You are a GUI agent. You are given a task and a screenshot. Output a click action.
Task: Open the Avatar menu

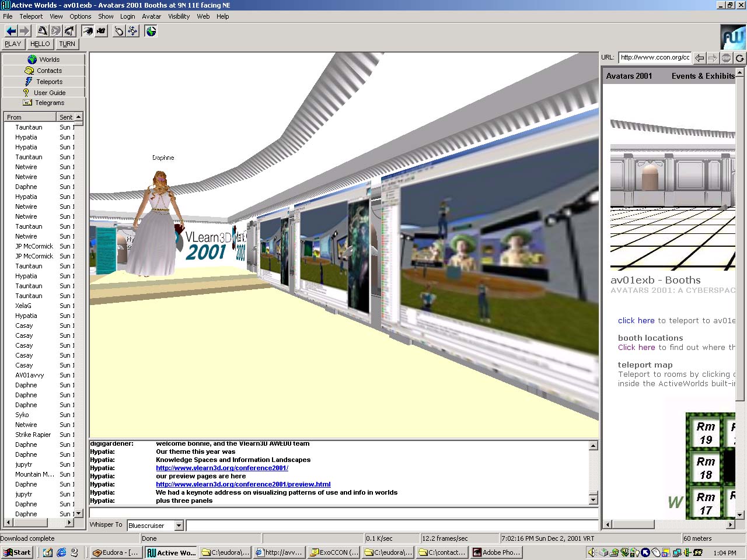tap(151, 16)
